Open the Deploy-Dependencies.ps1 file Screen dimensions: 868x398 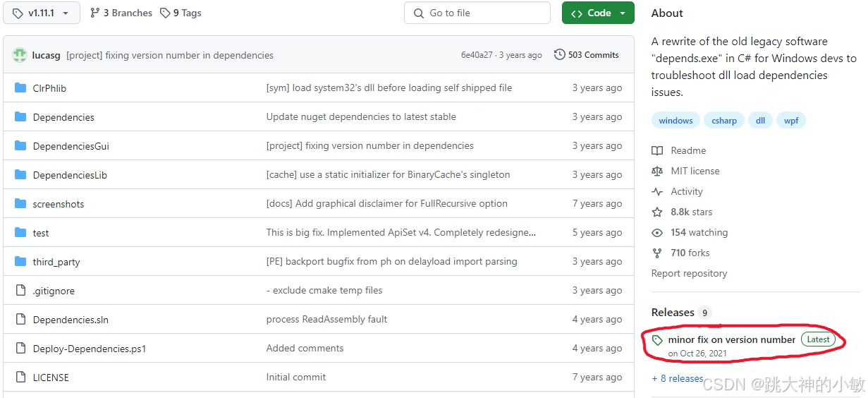[90, 349]
